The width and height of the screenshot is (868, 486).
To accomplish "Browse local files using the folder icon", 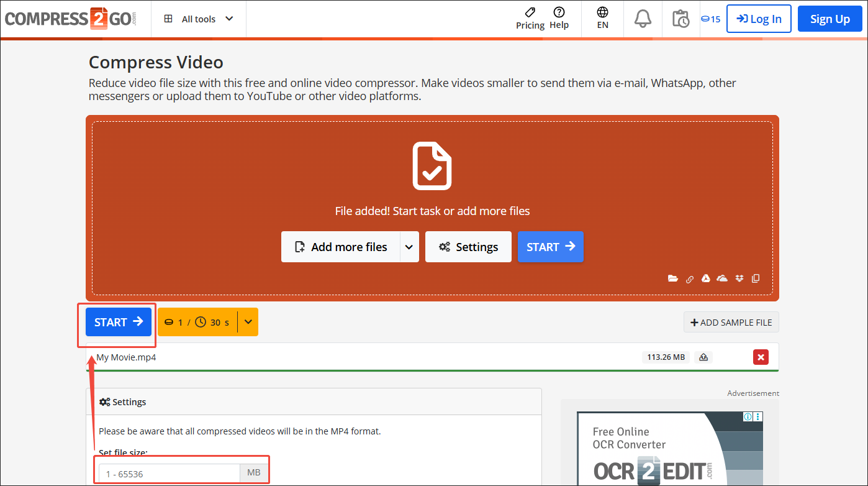I will point(673,278).
